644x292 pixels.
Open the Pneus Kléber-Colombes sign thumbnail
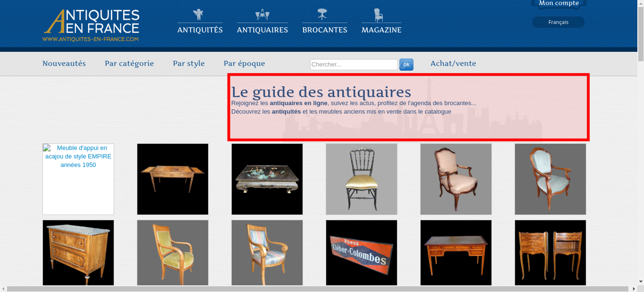pyautogui.click(x=361, y=252)
